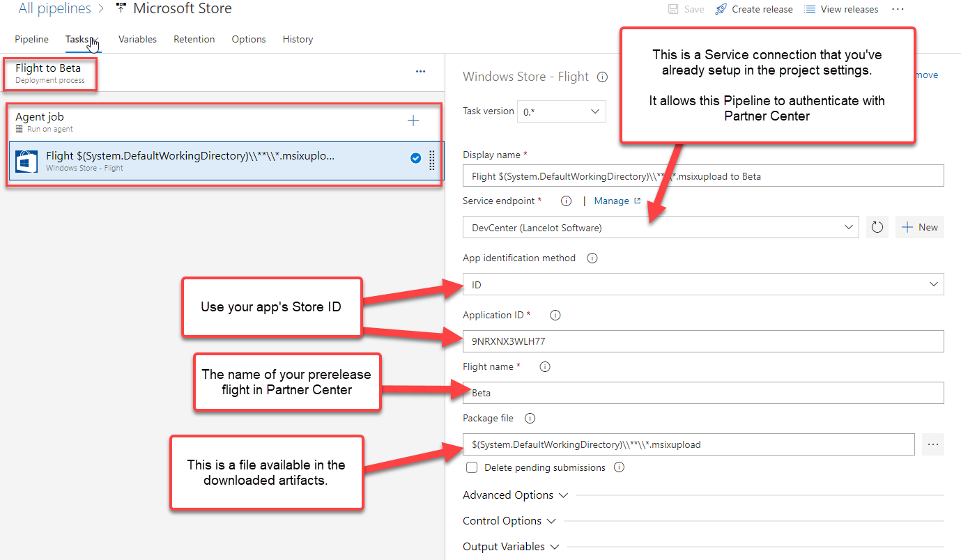Click the Create release rocket icon
Screen dimensions: 961x560
point(721,9)
